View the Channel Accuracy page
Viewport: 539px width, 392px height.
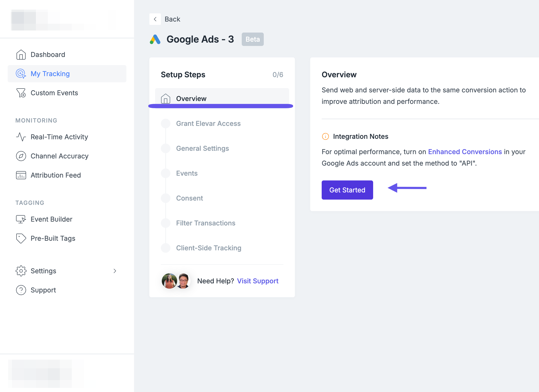click(x=67, y=156)
